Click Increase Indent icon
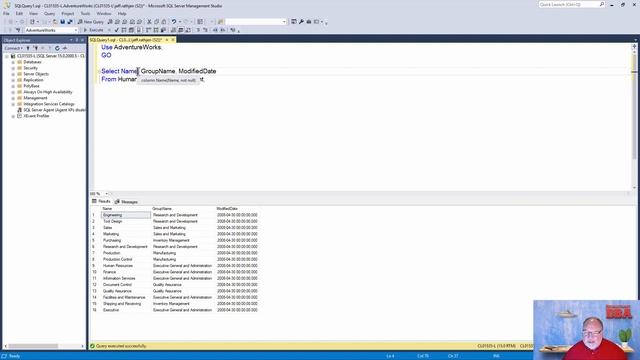Viewport: 640px width, 360px height. coord(222,30)
